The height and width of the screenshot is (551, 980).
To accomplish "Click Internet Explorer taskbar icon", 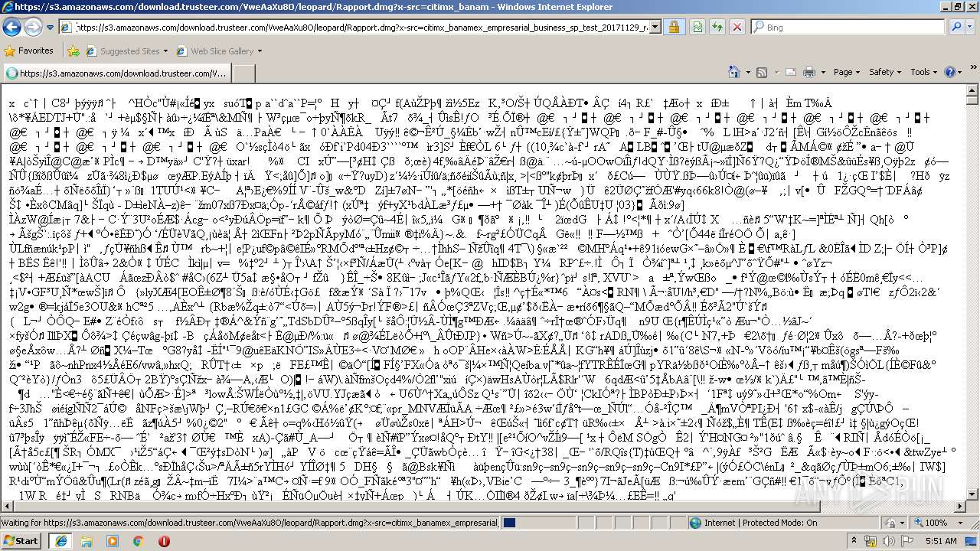I will tap(60, 540).
